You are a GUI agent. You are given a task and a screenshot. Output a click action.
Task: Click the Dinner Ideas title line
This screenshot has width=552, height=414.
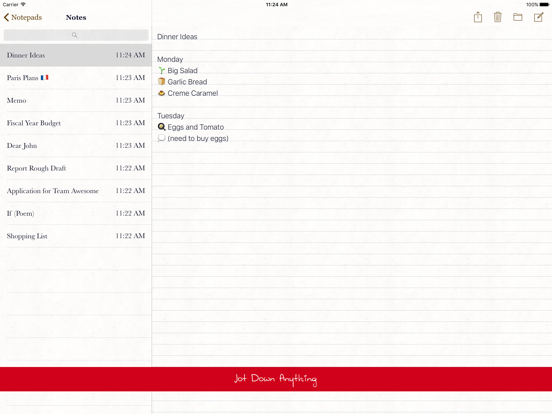177,37
